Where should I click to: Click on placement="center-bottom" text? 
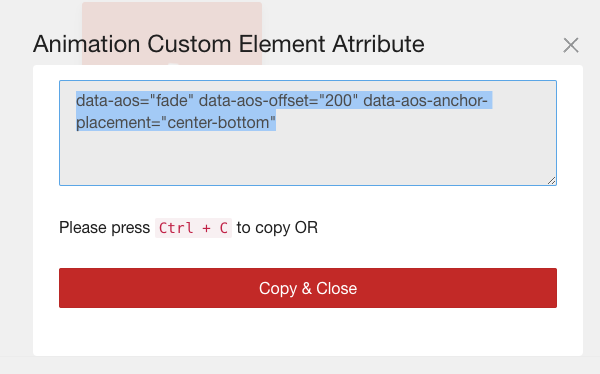(176, 123)
